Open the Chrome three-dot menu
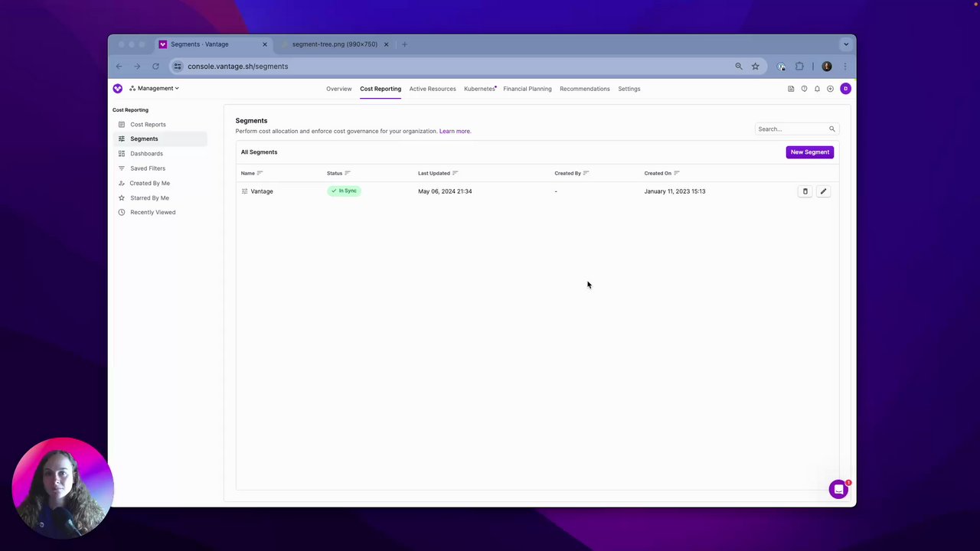 point(844,67)
